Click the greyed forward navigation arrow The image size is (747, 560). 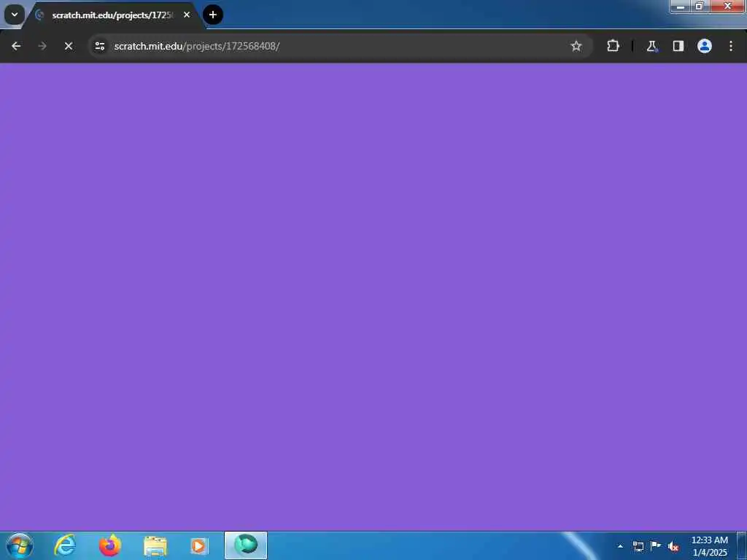[42, 46]
